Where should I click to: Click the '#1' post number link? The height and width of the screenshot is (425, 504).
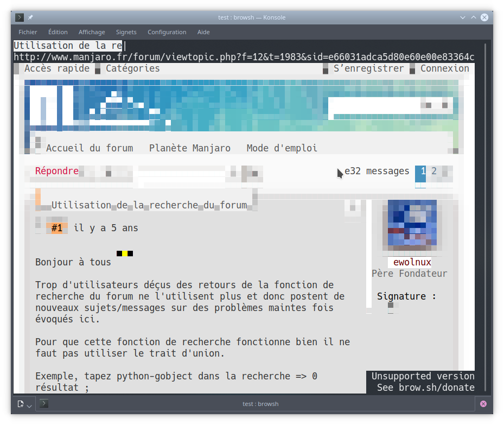click(x=57, y=228)
